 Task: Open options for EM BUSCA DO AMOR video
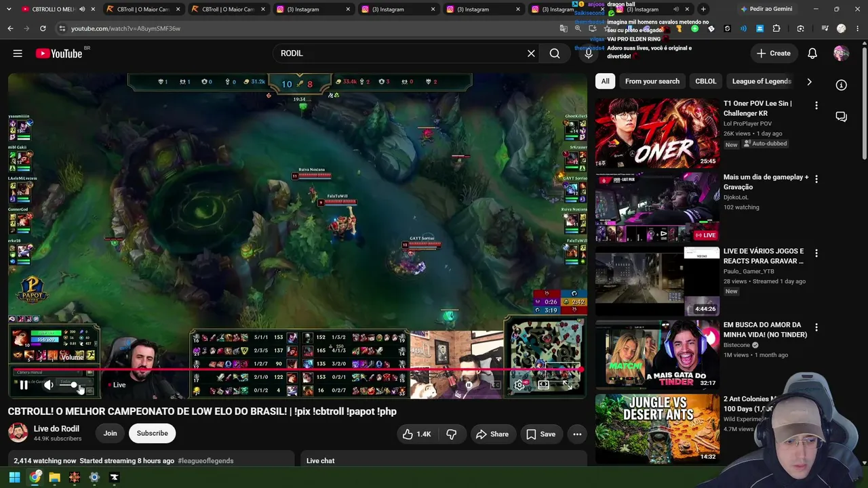tap(816, 327)
